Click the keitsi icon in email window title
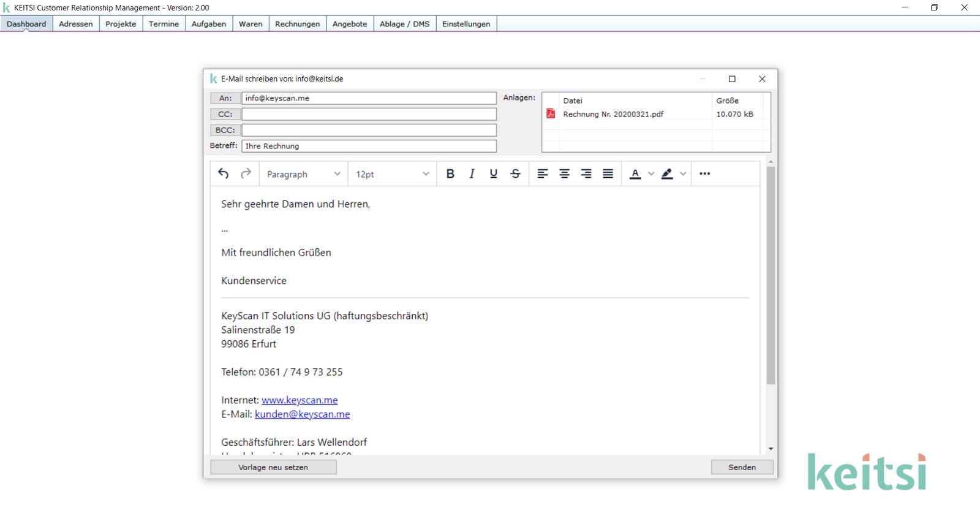Viewport: 980px width, 526px height. [213, 79]
